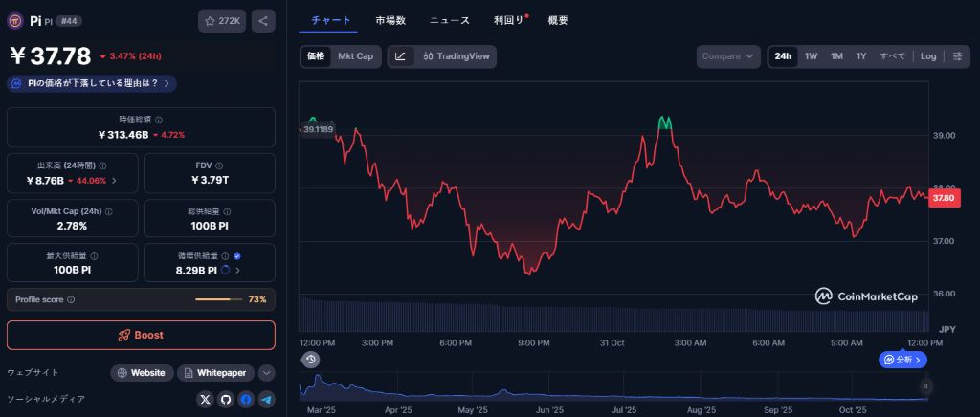The width and height of the screenshot is (980, 417).
Task: Click the 分析 button
Action: 903,360
